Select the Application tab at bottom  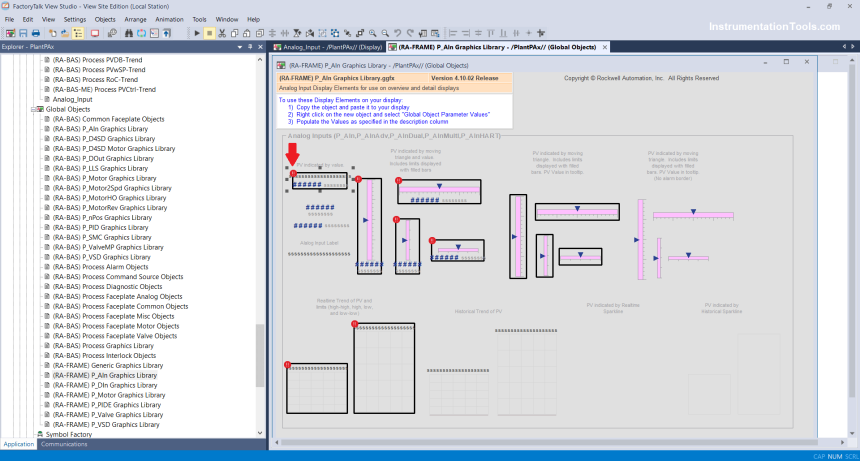[19, 444]
